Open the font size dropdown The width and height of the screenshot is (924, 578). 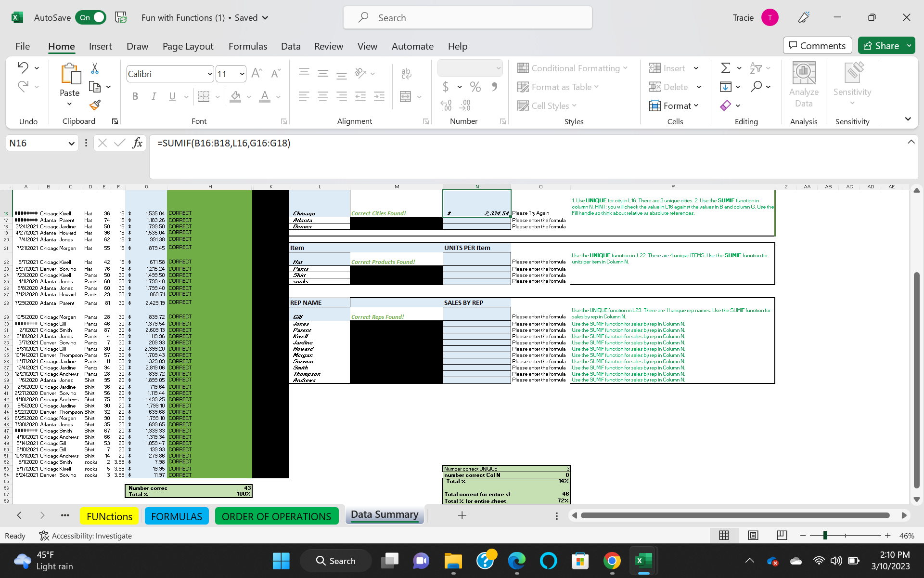tap(242, 73)
